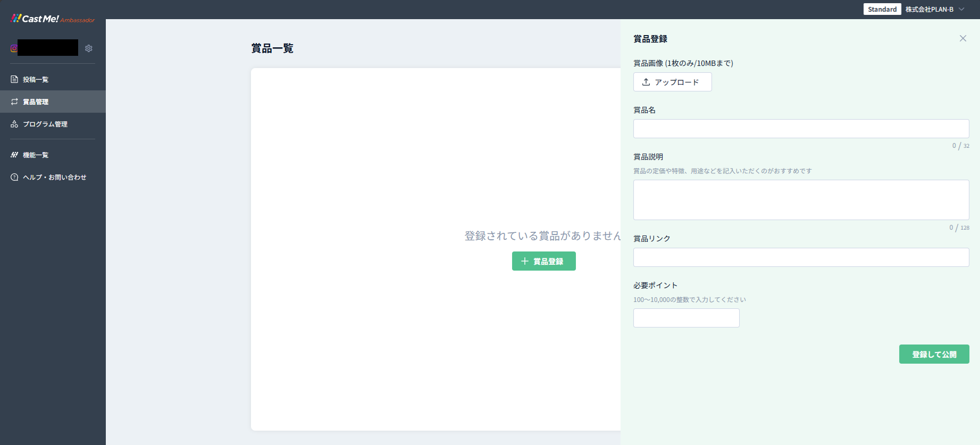Focus the 賞品名 text field

pyautogui.click(x=801, y=129)
